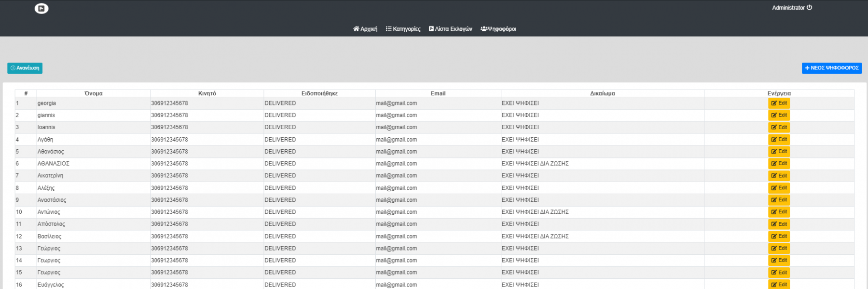Click the power icon beside Administrator
Viewport: 868px width, 289px height.
810,8
